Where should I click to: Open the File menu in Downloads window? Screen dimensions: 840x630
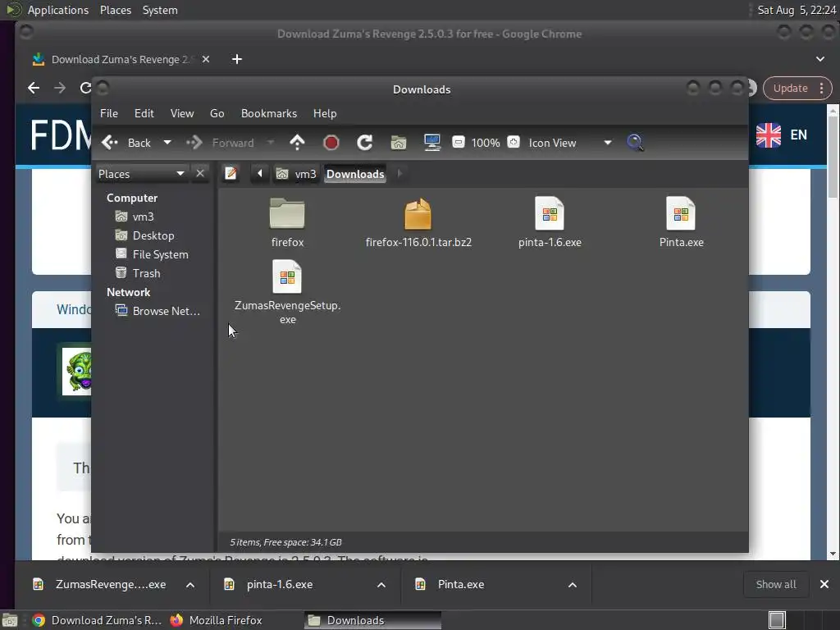tap(109, 113)
